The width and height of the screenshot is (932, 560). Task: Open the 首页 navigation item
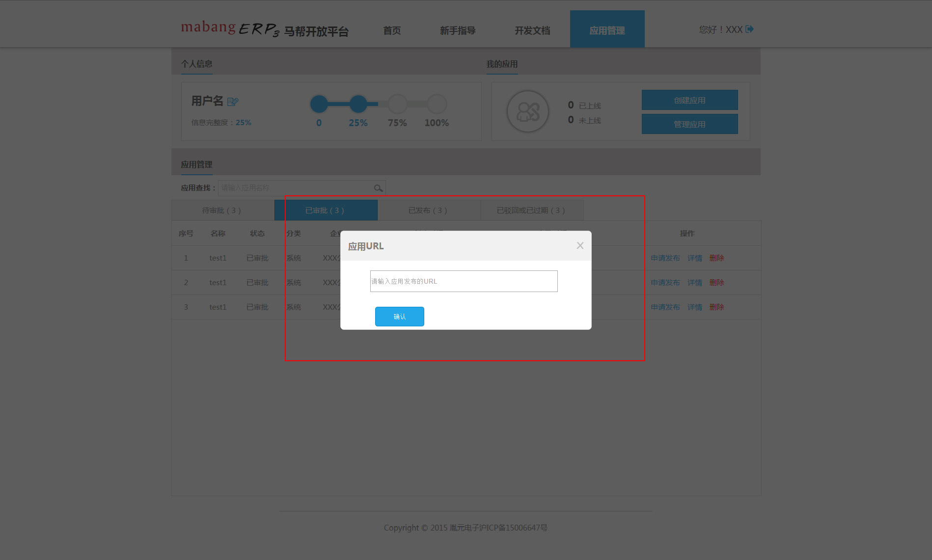coord(392,30)
